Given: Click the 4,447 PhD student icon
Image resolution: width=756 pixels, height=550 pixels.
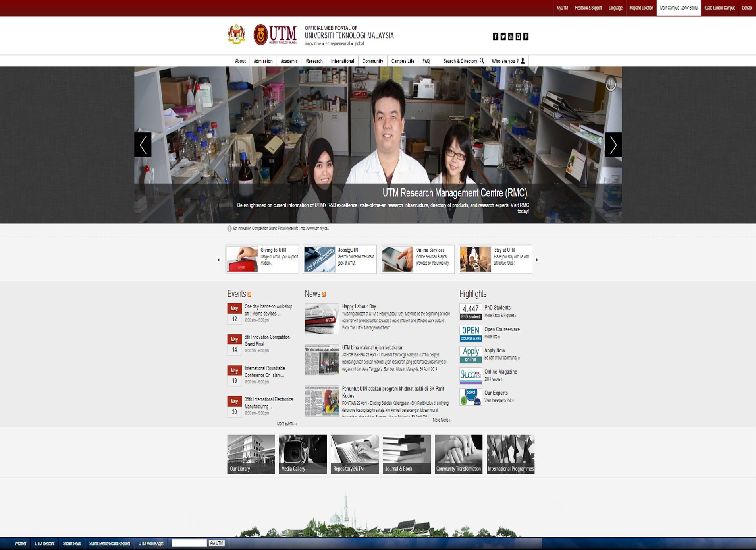Looking at the screenshot, I should (x=471, y=312).
